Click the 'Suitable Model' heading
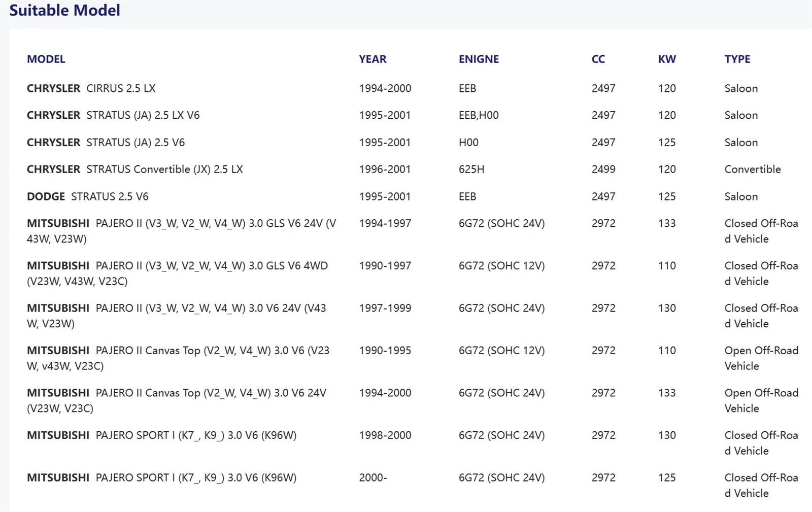This screenshot has height=512, width=812. coord(64,10)
